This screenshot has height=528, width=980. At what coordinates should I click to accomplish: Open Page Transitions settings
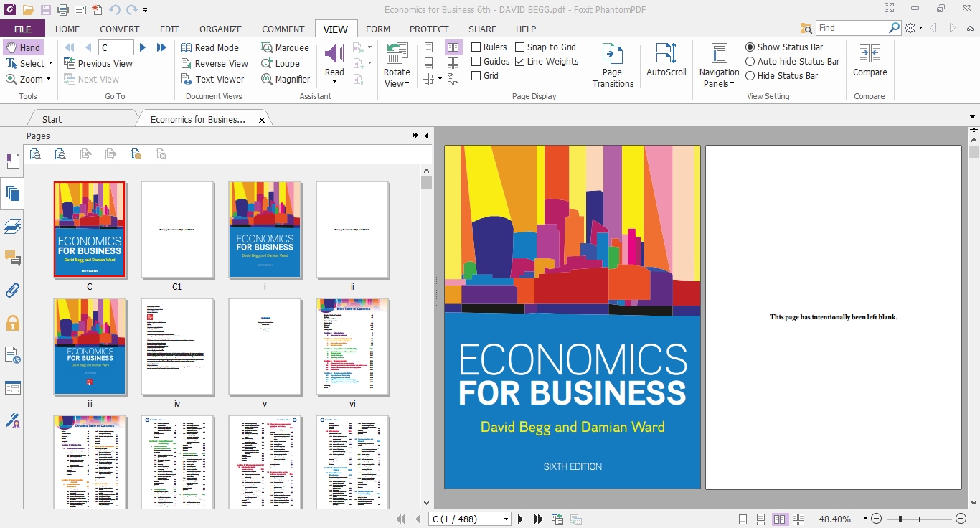pos(613,65)
